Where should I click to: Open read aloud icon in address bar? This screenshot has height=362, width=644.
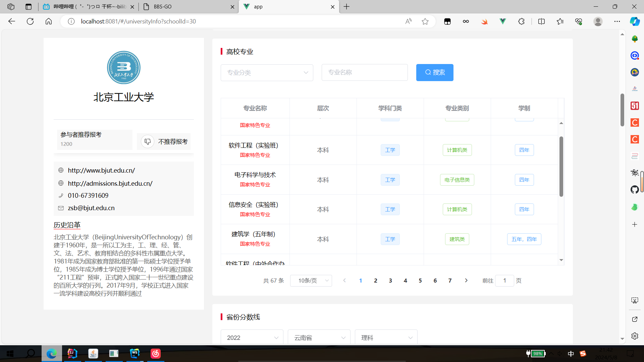tap(408, 21)
